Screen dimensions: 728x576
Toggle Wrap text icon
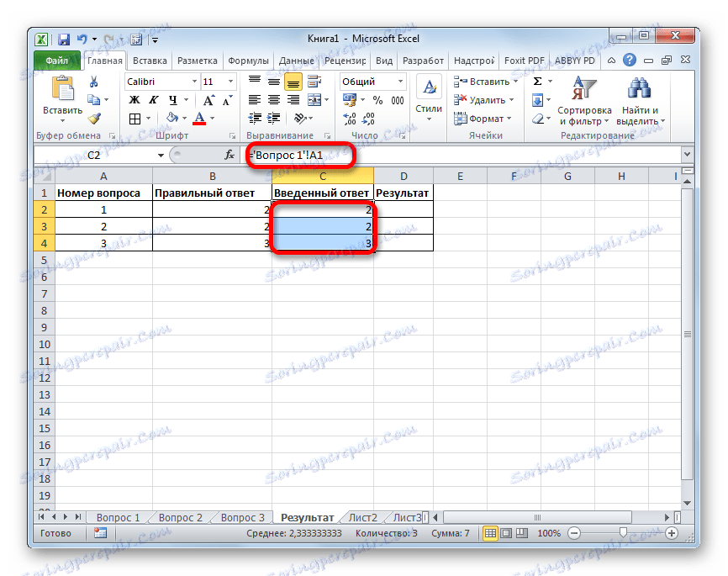pyautogui.click(x=314, y=82)
